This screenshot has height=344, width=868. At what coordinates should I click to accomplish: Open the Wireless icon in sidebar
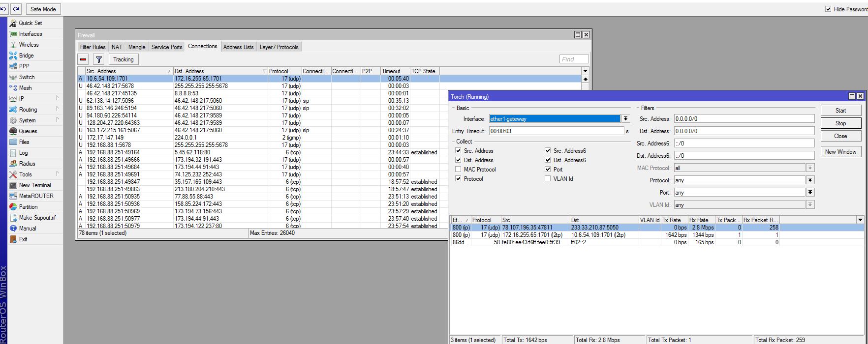pyautogui.click(x=13, y=45)
